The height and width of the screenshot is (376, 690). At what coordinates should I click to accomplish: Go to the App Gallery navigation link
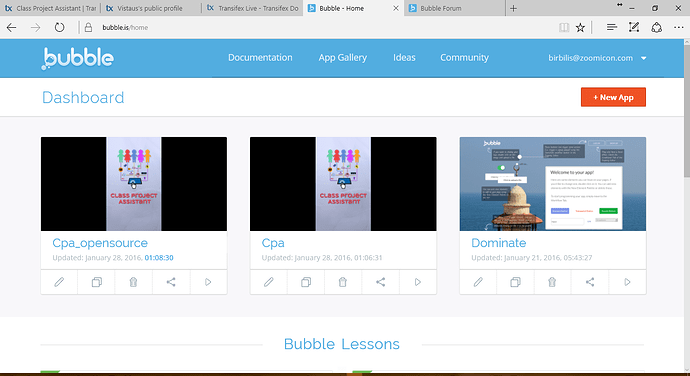(343, 58)
